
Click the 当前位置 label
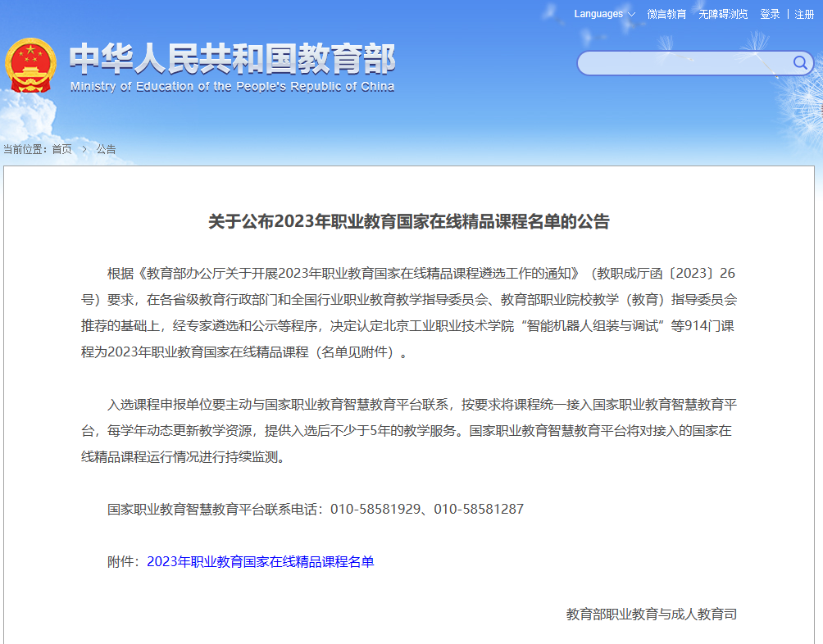[x=25, y=149]
